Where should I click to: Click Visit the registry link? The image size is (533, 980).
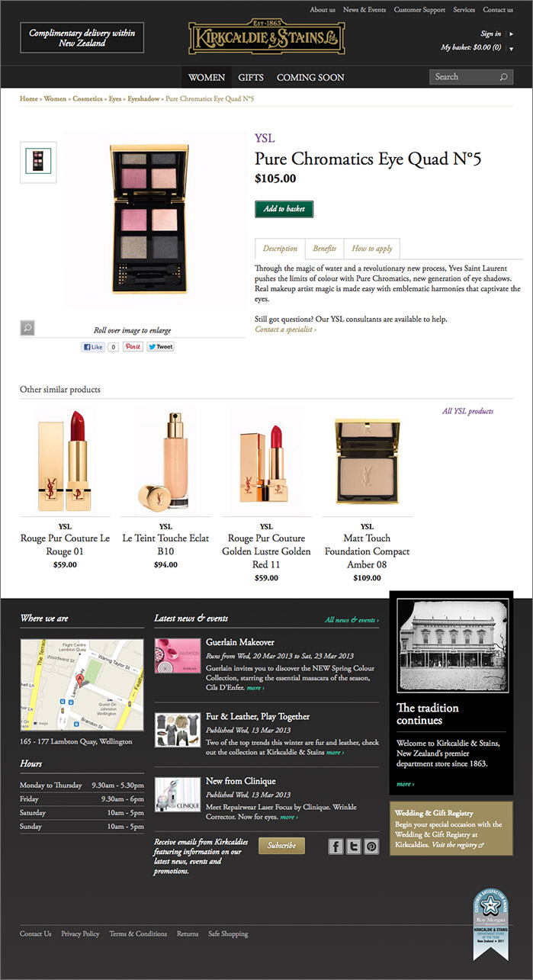click(x=457, y=845)
